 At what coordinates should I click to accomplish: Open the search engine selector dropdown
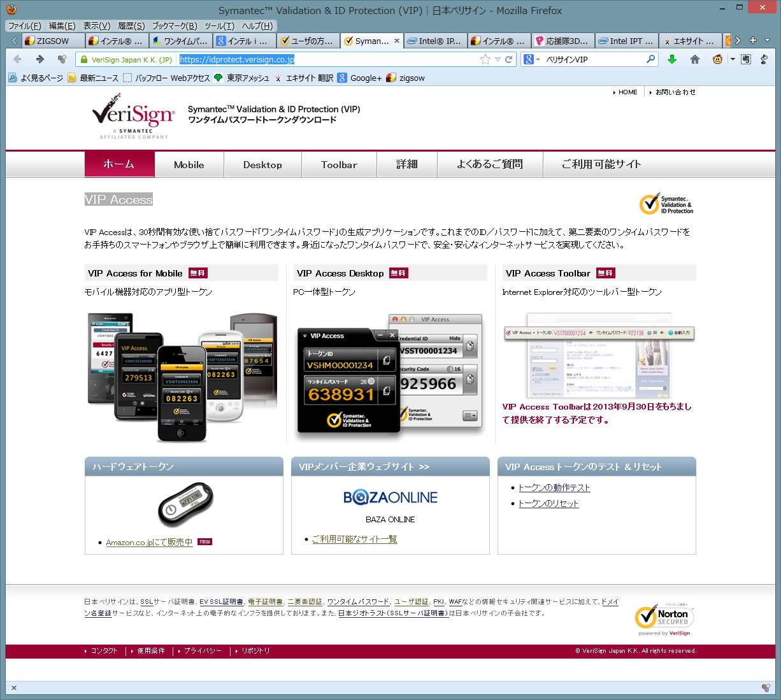531,59
